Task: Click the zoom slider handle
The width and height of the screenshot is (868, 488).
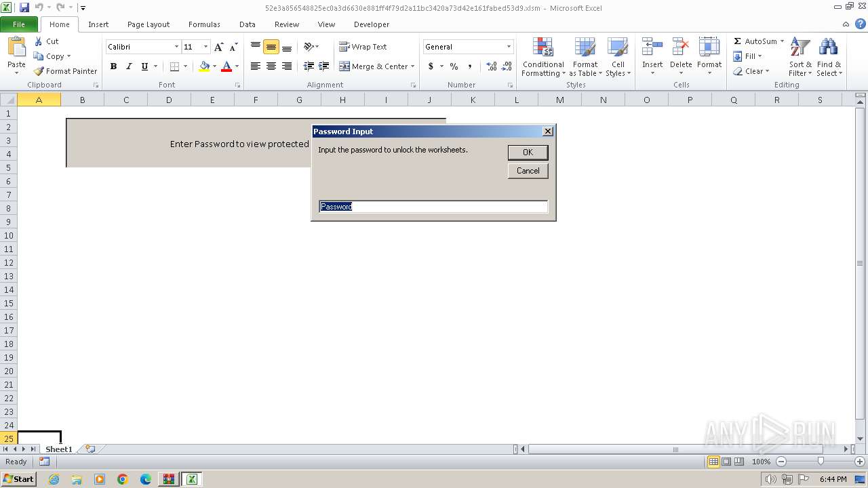Action: coord(821,462)
